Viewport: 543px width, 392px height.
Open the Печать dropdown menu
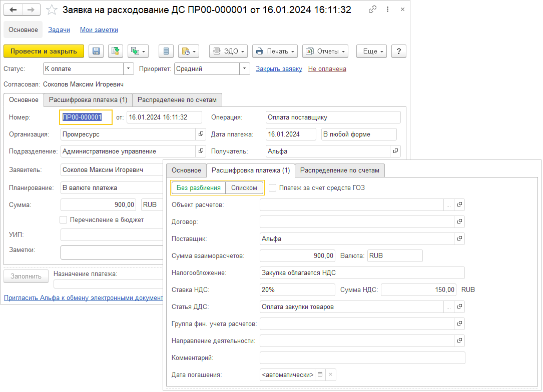pos(275,51)
